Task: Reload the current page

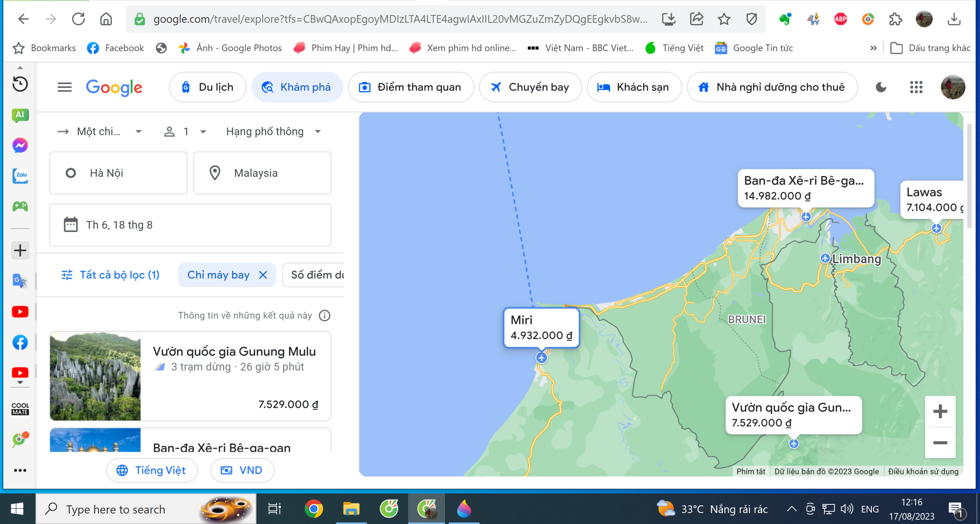Action: point(78,19)
